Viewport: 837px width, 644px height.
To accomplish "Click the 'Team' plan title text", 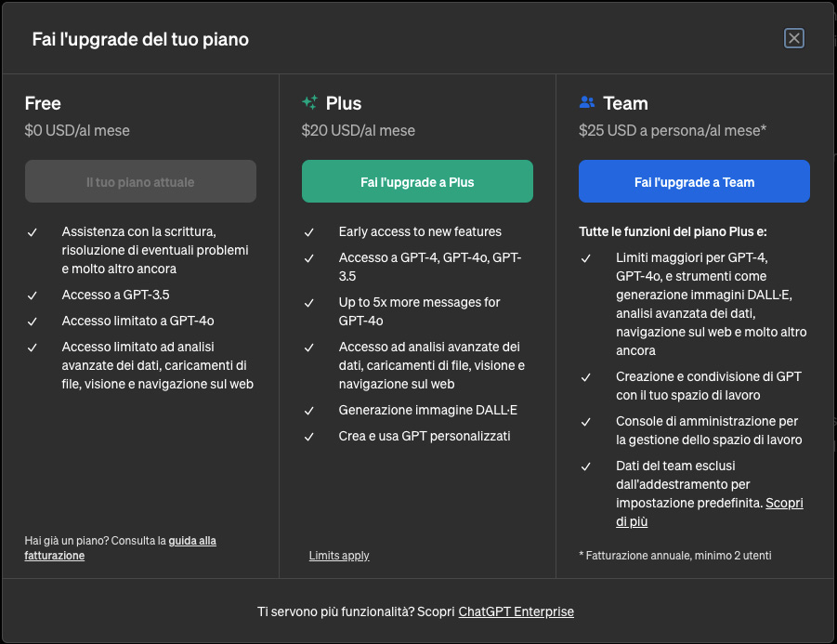I will tap(625, 103).
